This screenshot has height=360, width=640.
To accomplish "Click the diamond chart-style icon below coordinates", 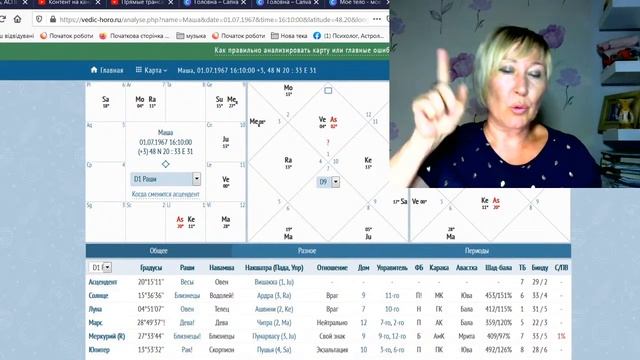I will pos(165,164).
